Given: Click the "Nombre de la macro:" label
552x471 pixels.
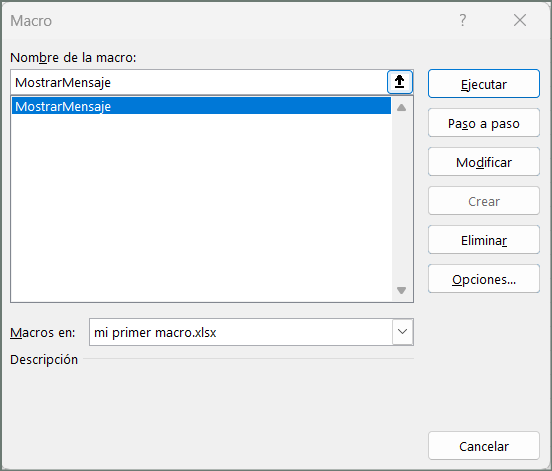Looking at the screenshot, I should click(73, 57).
